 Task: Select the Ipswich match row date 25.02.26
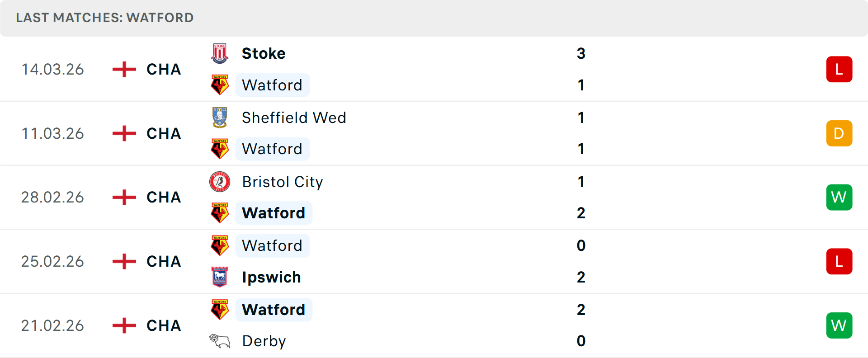[x=52, y=261]
